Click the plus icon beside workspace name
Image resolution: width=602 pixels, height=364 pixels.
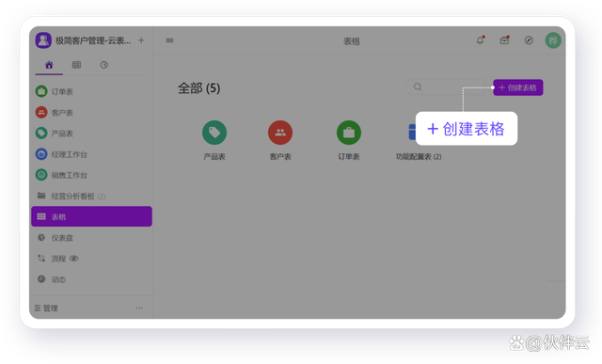pos(141,40)
